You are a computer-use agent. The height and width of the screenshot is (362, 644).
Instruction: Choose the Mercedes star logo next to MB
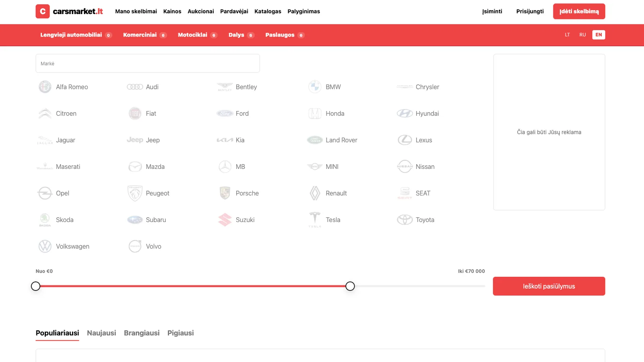coord(225,167)
